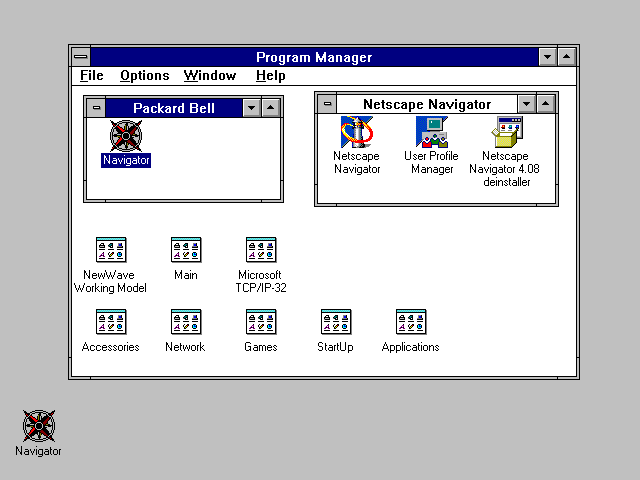Minimize the Netscape Navigator group window
This screenshot has width=640, height=480.
(527, 104)
